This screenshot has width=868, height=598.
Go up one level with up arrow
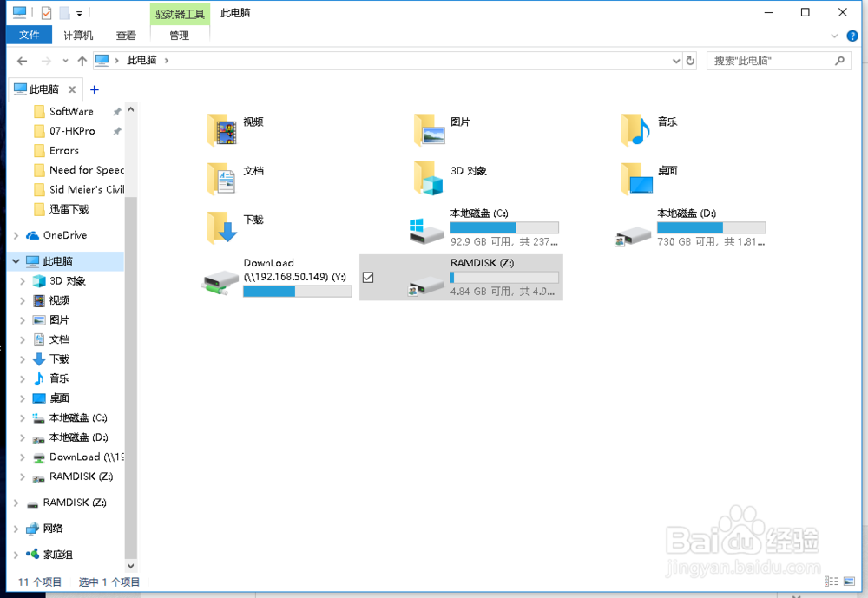coord(82,61)
